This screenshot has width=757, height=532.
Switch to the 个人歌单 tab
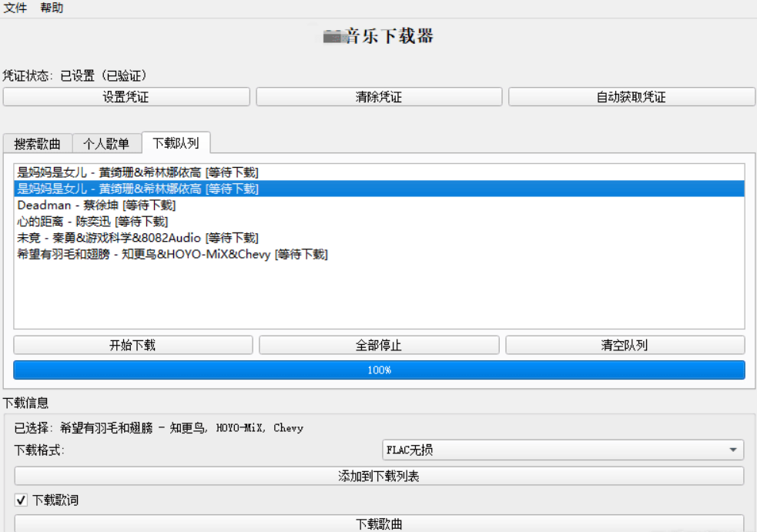[x=106, y=144]
